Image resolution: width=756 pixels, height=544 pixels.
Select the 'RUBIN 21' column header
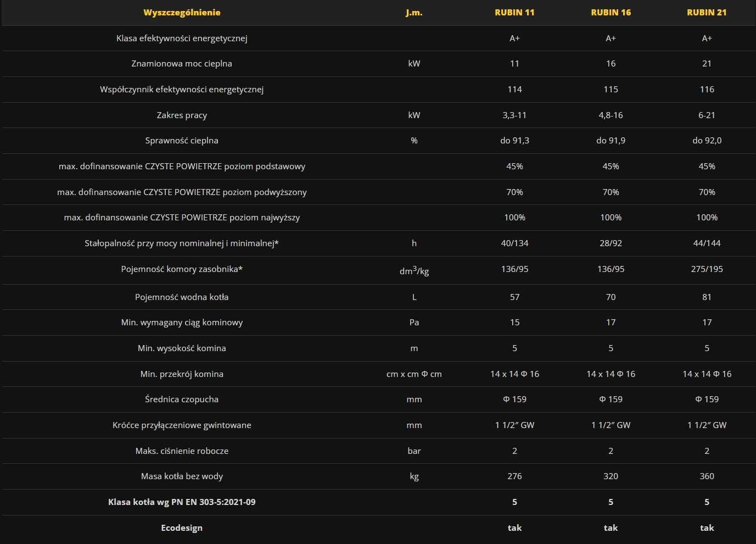(x=707, y=13)
